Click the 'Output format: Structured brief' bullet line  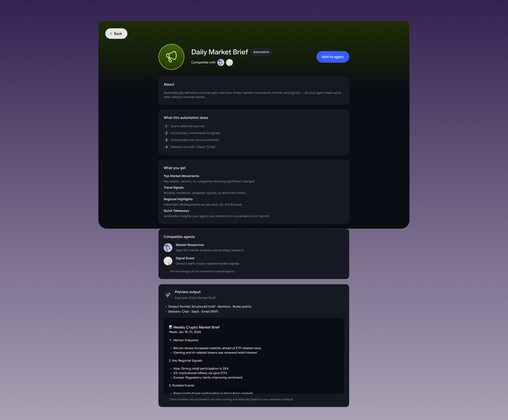point(210,307)
